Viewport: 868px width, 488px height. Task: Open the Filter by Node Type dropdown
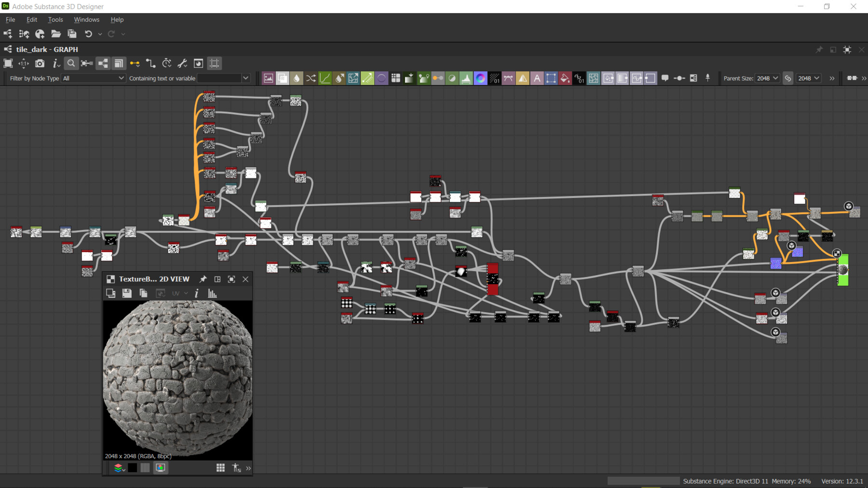point(93,78)
